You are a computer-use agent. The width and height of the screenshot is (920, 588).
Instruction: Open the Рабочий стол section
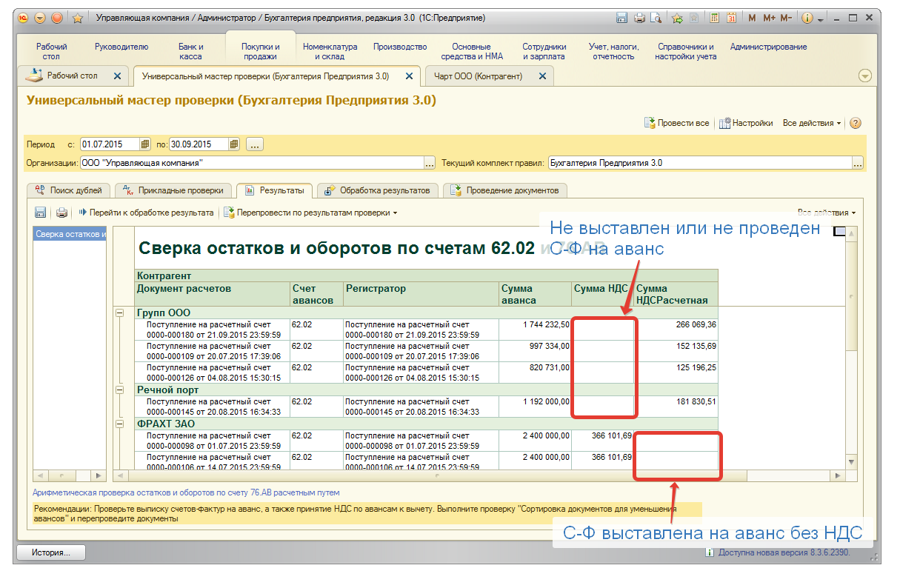click(x=52, y=51)
